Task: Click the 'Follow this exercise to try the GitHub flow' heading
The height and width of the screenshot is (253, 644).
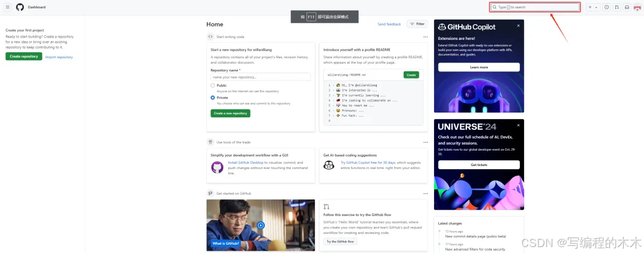Action: (x=357, y=215)
